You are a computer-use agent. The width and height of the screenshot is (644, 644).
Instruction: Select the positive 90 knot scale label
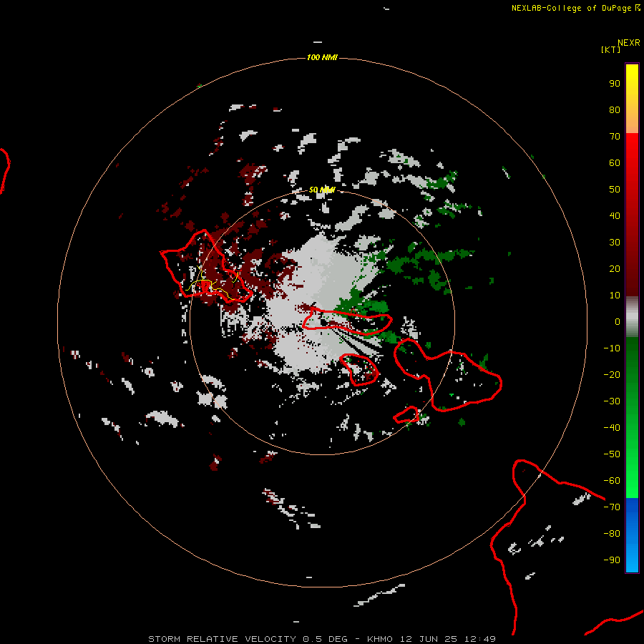tap(615, 84)
